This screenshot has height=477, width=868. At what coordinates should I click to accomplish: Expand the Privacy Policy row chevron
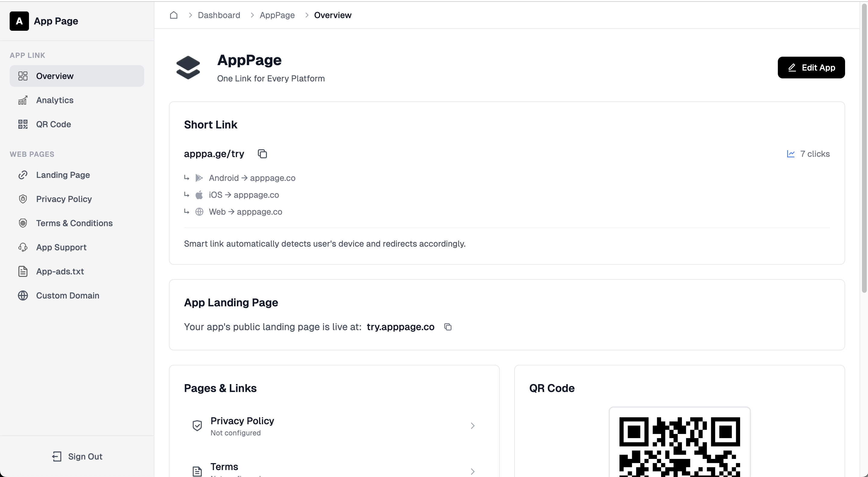click(472, 426)
